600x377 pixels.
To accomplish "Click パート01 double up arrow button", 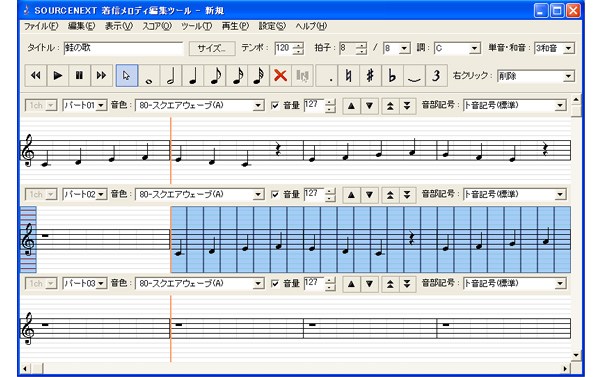I will (390, 106).
